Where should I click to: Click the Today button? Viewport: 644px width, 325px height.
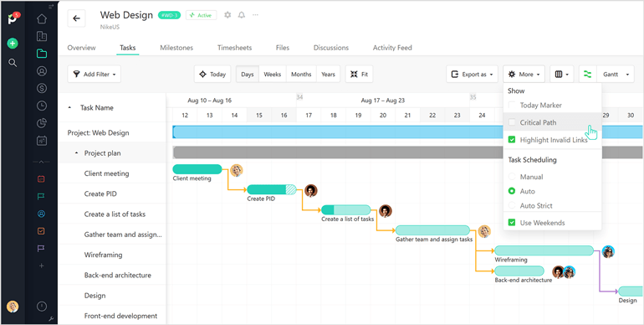click(212, 75)
